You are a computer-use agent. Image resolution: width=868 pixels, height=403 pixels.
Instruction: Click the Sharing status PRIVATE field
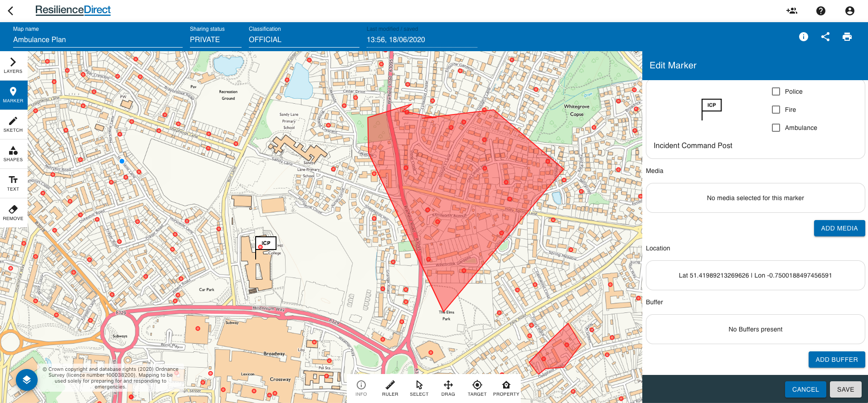215,40
